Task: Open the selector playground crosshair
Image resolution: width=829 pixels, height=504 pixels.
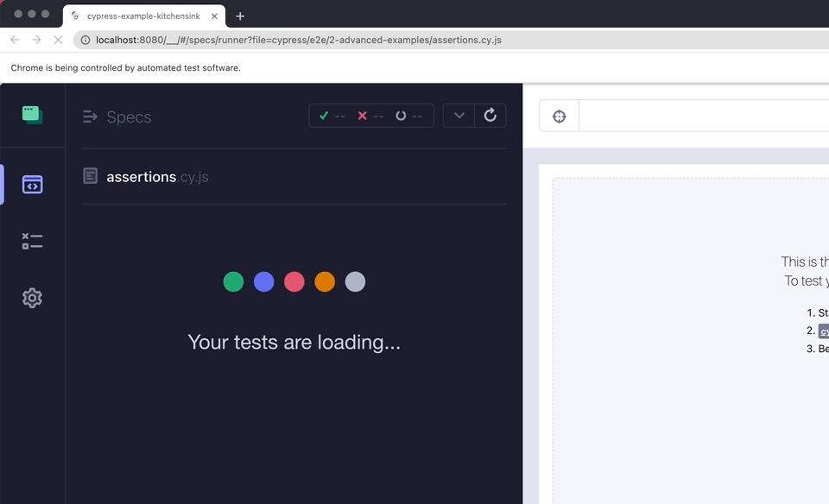Action: pyautogui.click(x=559, y=117)
